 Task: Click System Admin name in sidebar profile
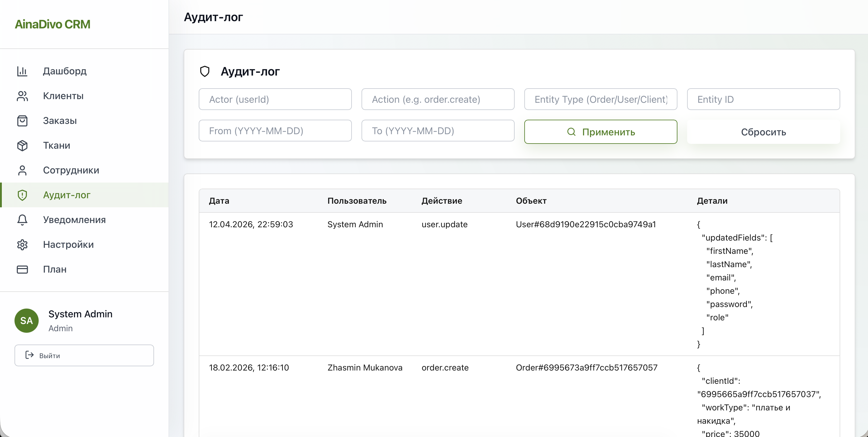pyautogui.click(x=80, y=314)
